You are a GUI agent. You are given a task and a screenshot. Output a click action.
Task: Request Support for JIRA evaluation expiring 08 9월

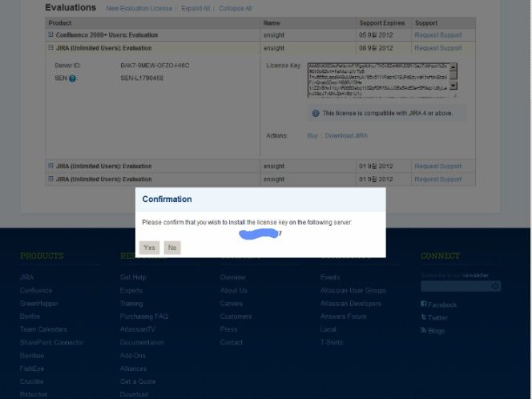pos(438,48)
